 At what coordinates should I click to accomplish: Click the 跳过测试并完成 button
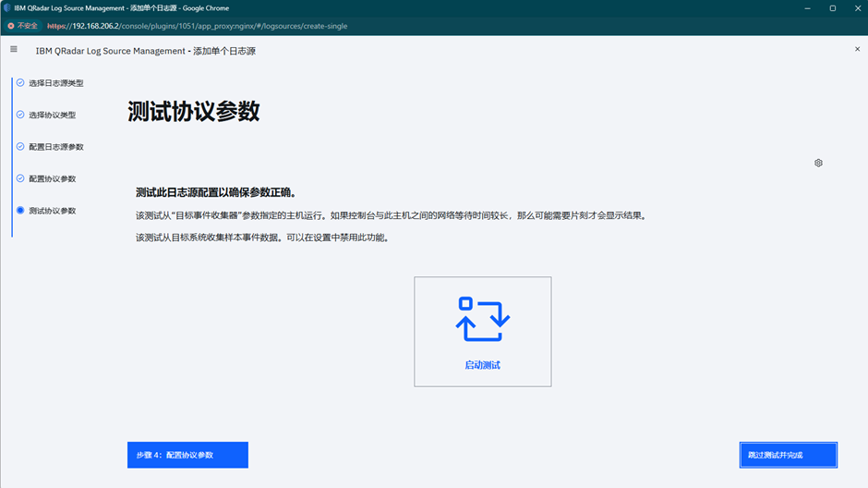[x=788, y=455]
